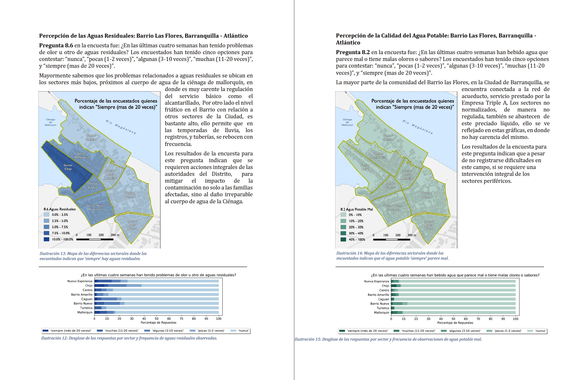588x380 pixels.
Task: Click the 40% - 100% green legend swatch
Action: (343, 240)
